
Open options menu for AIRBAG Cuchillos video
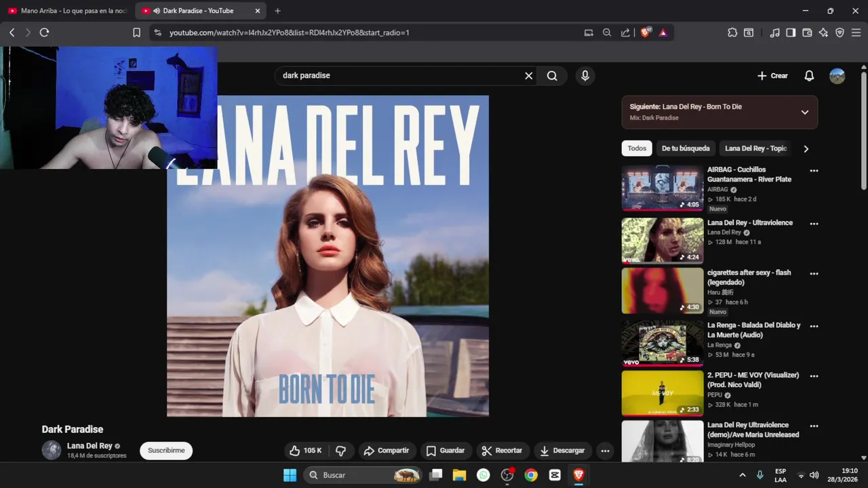(x=814, y=171)
